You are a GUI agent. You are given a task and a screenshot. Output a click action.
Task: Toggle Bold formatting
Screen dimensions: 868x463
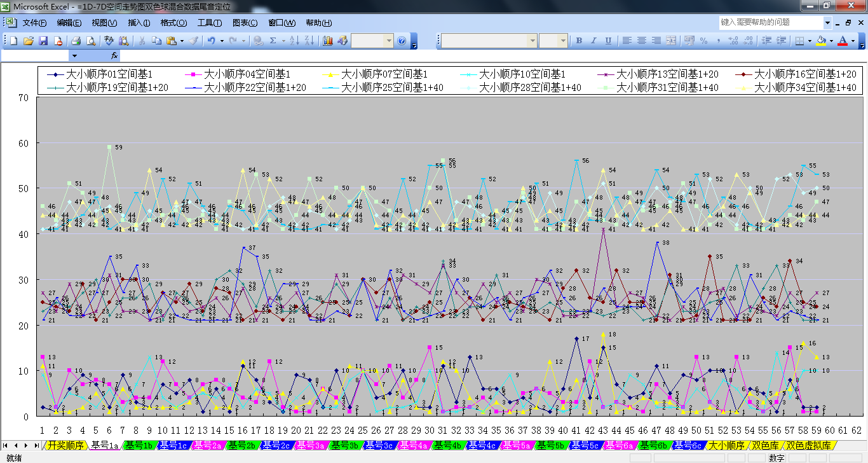coord(579,41)
